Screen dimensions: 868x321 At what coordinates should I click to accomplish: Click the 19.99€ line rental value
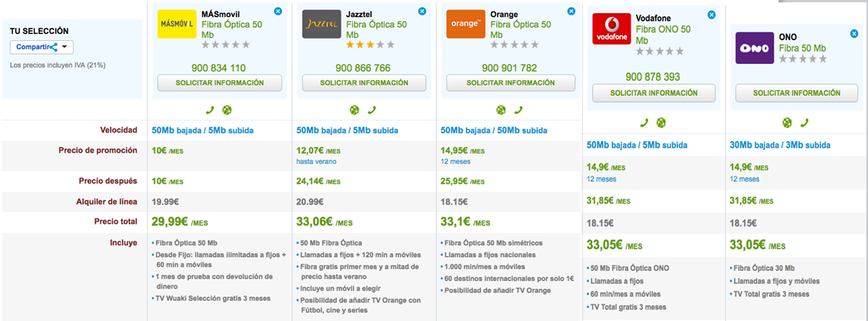(x=164, y=201)
